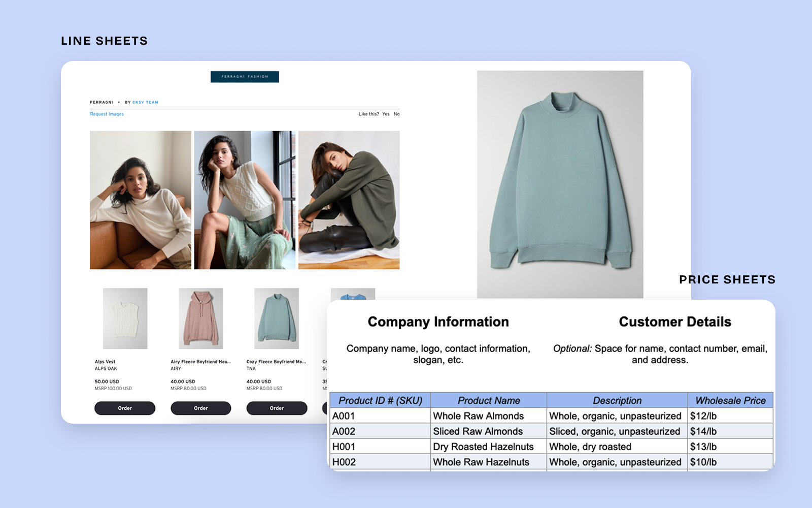Click 'Dry Roasted Hazelnuts' cell

[x=489, y=447]
